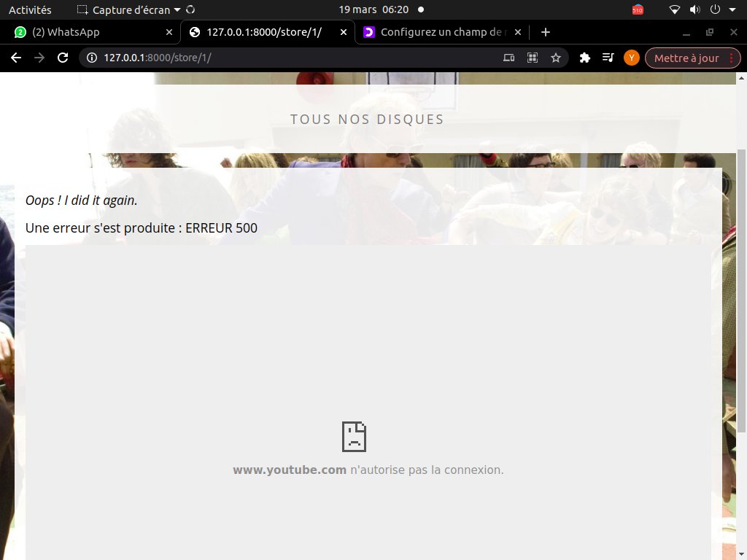Open the media control playlist icon
The image size is (747, 560).
(x=608, y=58)
